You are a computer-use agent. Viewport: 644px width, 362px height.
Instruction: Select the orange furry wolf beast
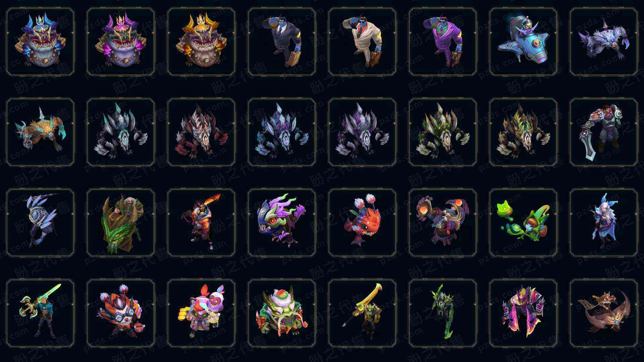(40, 132)
